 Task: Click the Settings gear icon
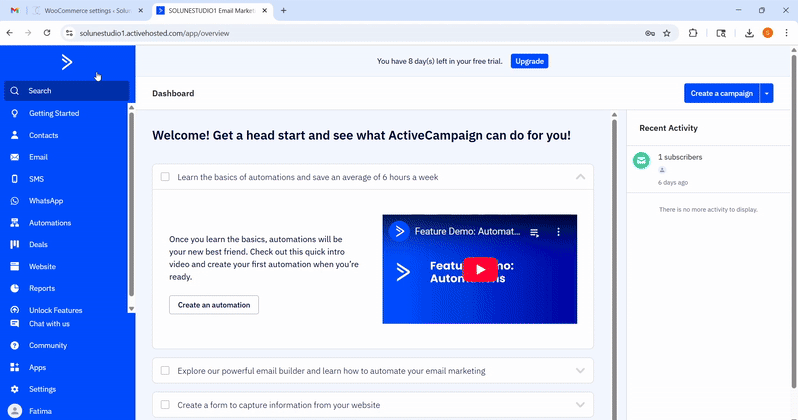click(15, 389)
